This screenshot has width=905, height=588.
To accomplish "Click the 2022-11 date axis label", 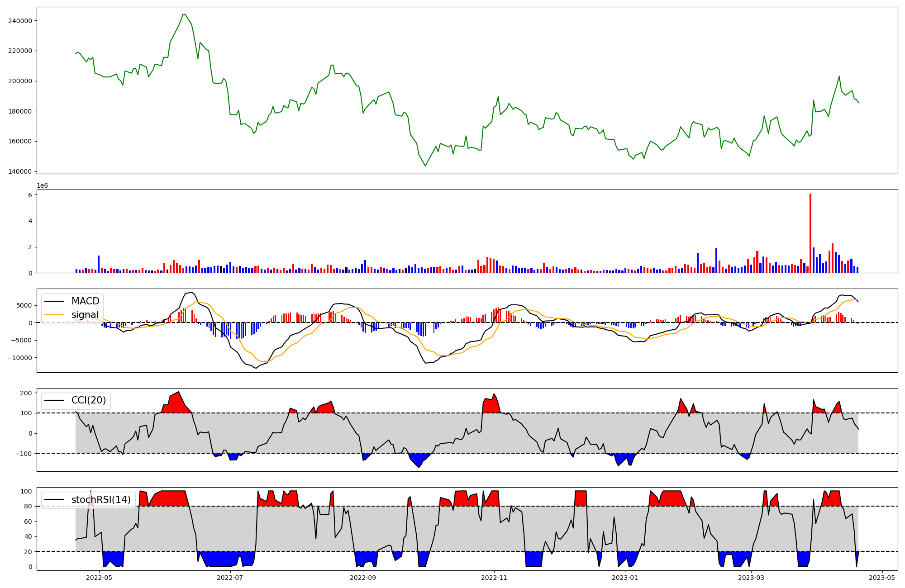I will point(494,578).
